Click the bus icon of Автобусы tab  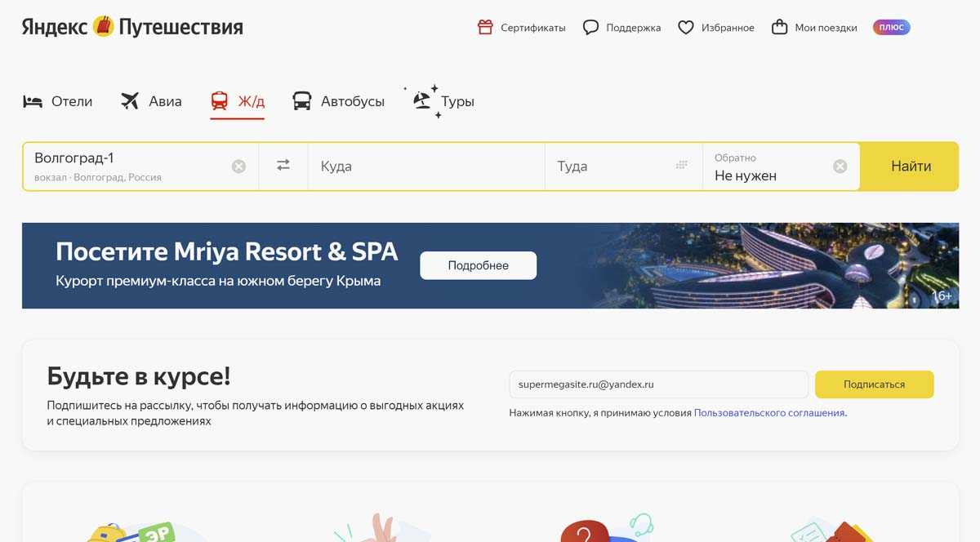coord(302,101)
